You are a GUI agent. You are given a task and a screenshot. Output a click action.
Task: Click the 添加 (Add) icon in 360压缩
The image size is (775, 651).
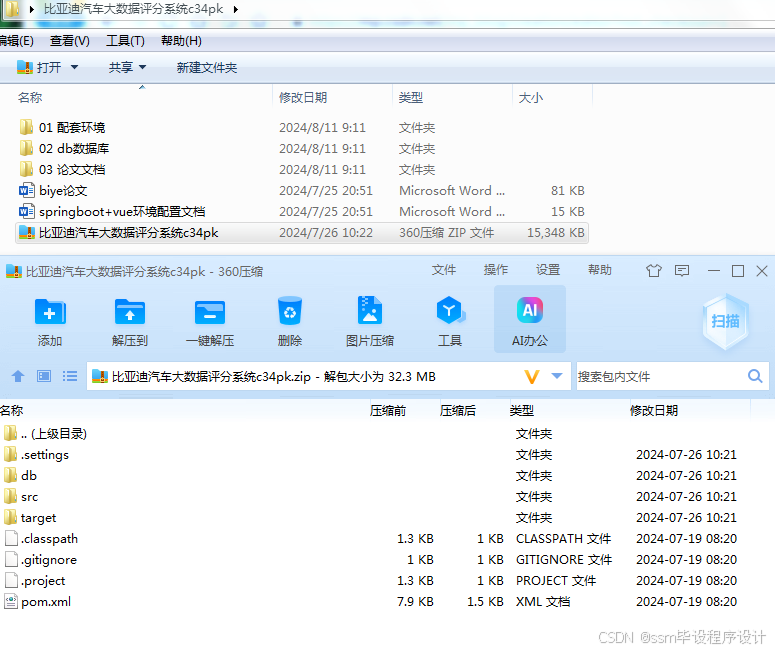click(x=50, y=312)
